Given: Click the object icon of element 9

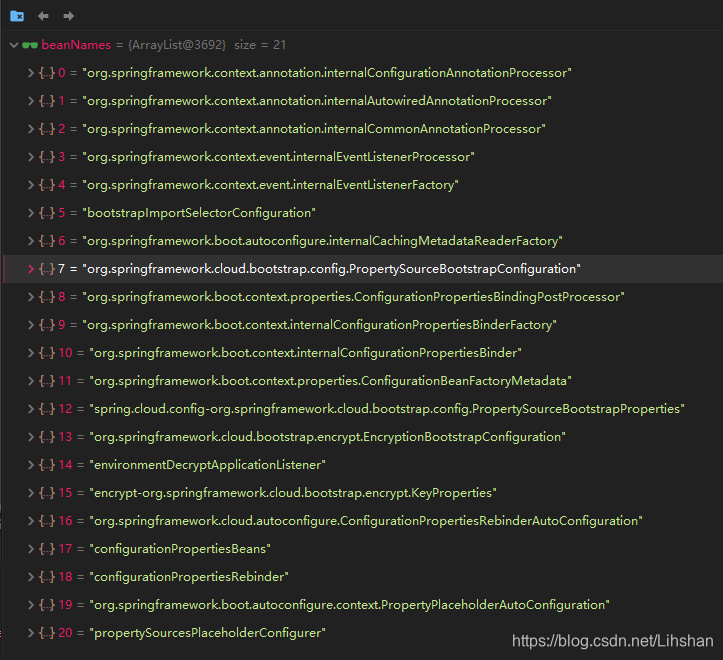Looking at the screenshot, I should (47, 325).
